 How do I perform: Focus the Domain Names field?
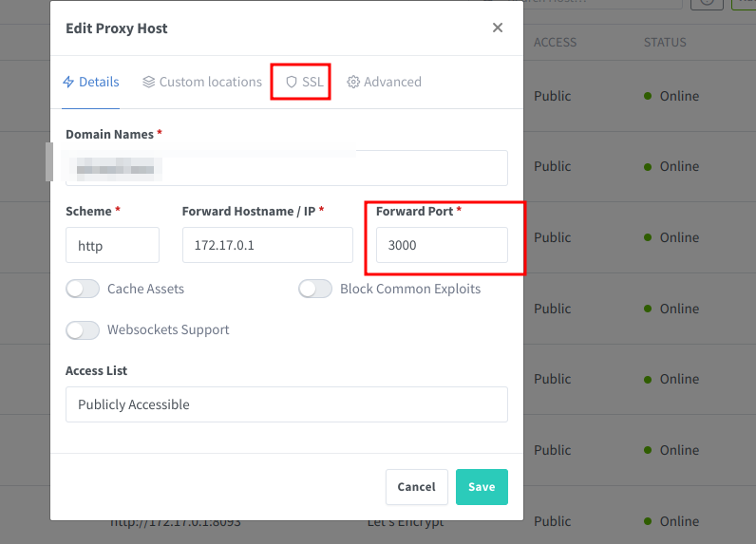click(286, 168)
